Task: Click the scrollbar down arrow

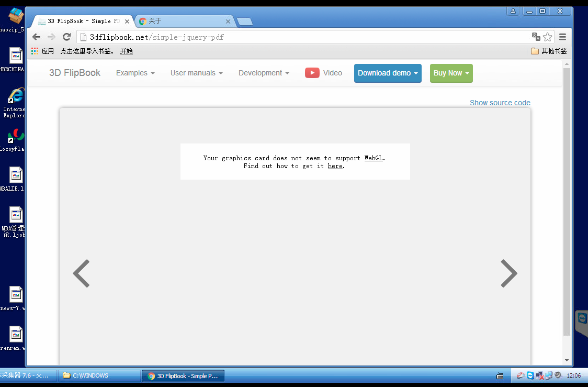Action: point(567,360)
